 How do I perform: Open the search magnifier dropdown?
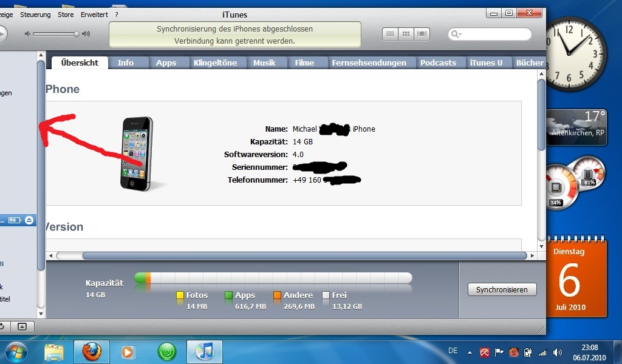[x=457, y=35]
